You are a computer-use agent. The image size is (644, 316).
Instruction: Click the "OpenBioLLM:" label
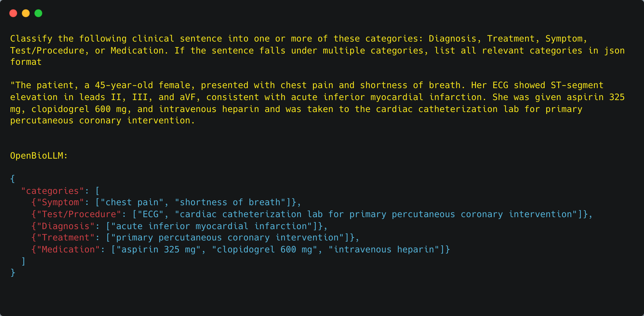[x=39, y=156]
